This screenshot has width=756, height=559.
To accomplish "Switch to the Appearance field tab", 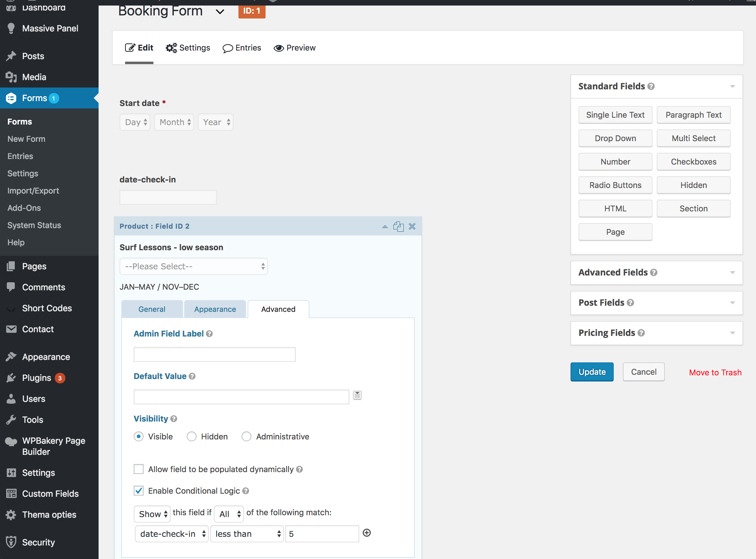I will [x=215, y=309].
